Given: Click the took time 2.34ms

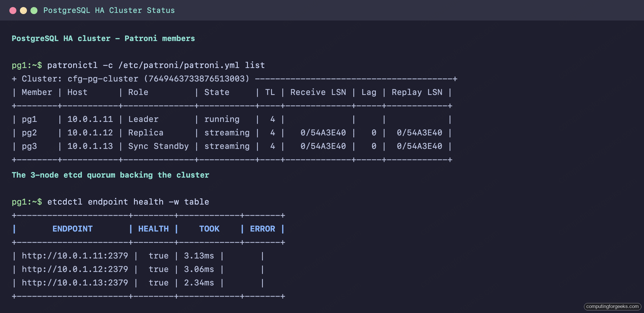Looking at the screenshot, I should tap(199, 283).
